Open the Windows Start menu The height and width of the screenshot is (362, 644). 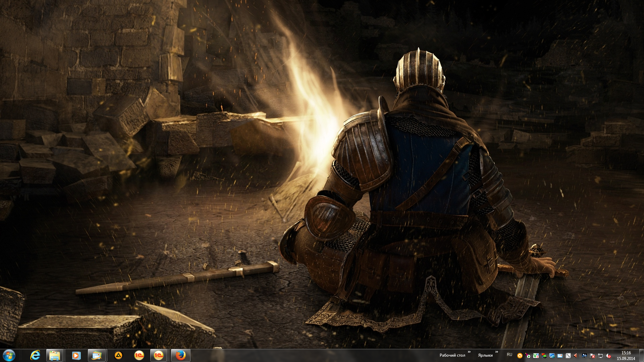(x=9, y=355)
